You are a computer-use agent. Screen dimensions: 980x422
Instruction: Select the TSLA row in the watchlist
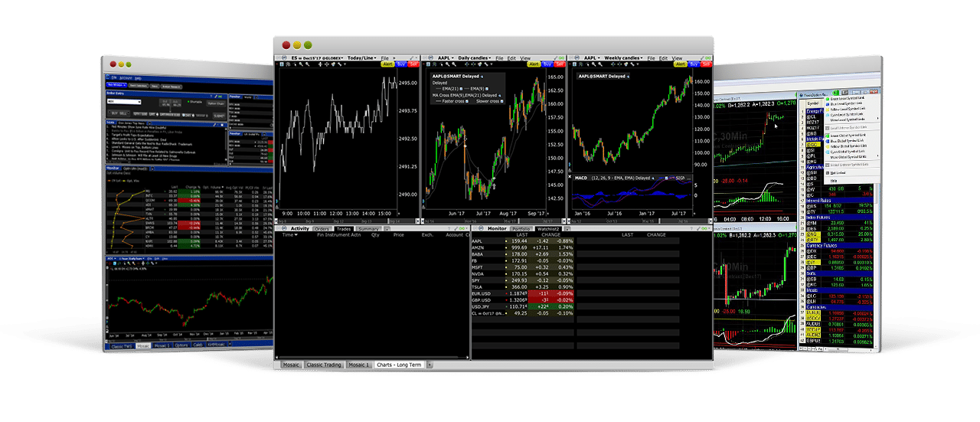pos(523,286)
